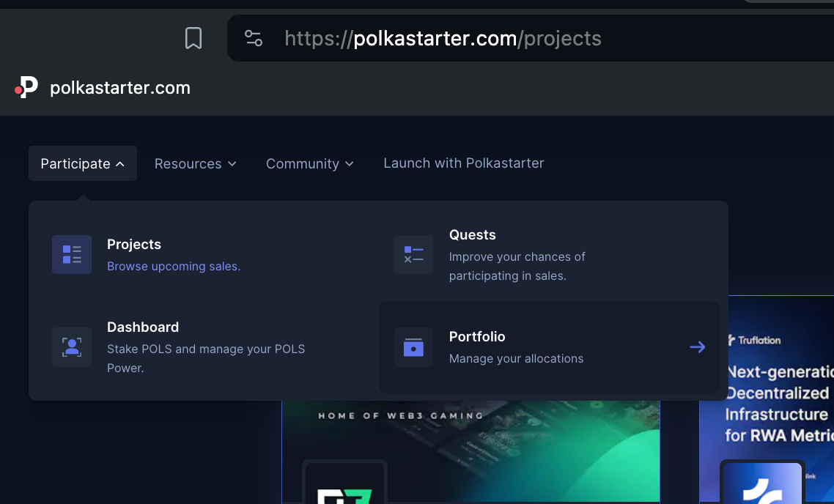Open the Quests menu item
Viewport: 834px width, 504px height.
(x=472, y=234)
